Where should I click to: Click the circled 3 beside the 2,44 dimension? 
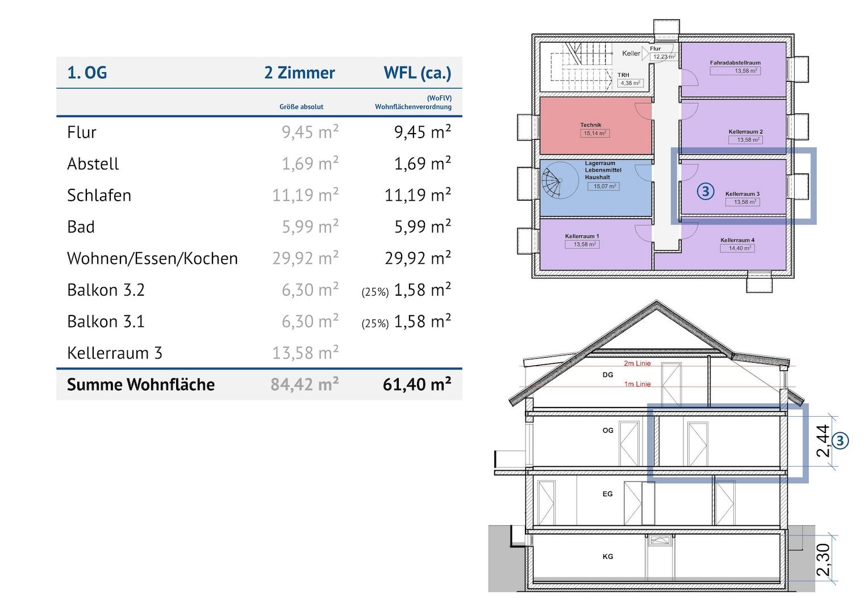[x=840, y=441]
